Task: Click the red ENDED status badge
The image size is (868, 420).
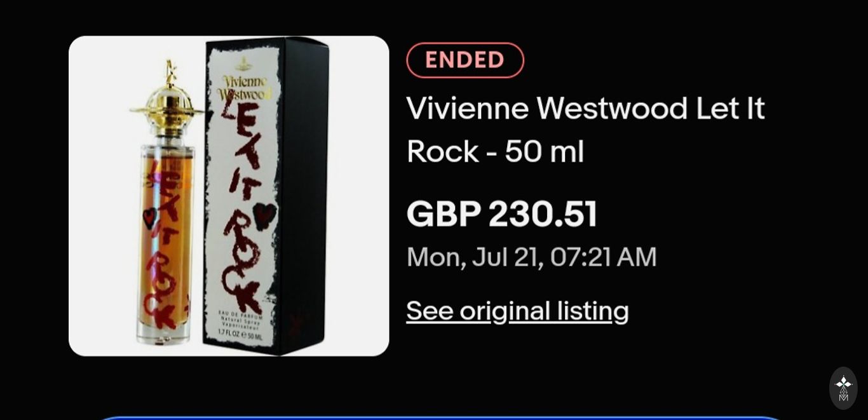Action: [465, 60]
